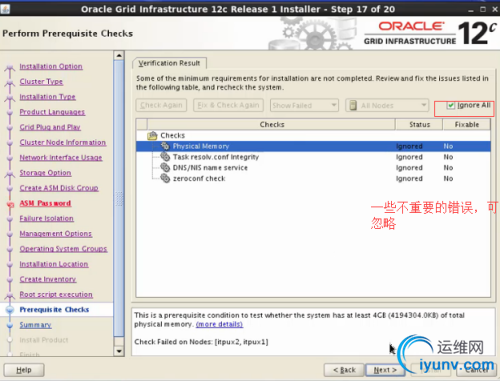The width and height of the screenshot is (500, 381).
Task: Select the Checks root tree node
Action: pos(172,135)
